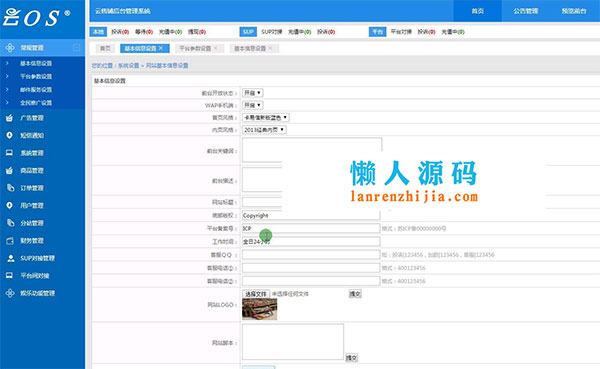Click the blue SUP status badge
The height and width of the screenshot is (369, 600).
pos(248,32)
